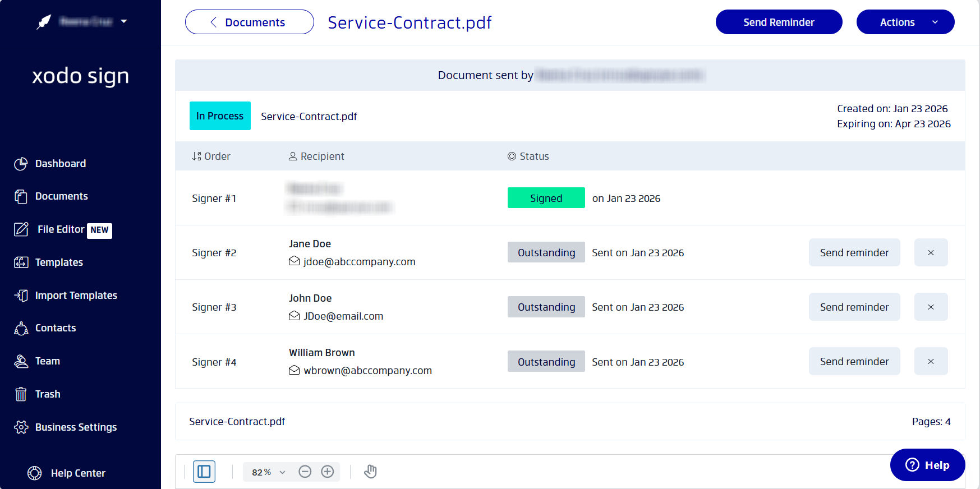The height and width of the screenshot is (489, 980).
Task: Click the In Process status badge
Action: (220, 116)
